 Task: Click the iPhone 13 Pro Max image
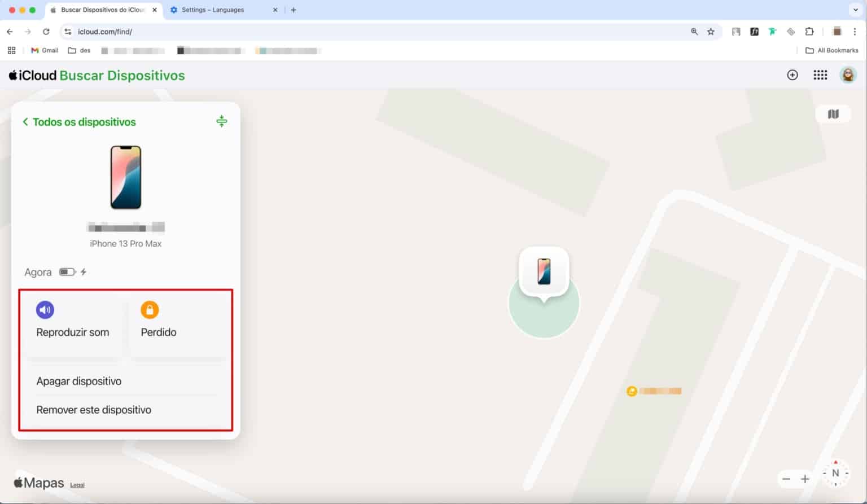pos(125,177)
